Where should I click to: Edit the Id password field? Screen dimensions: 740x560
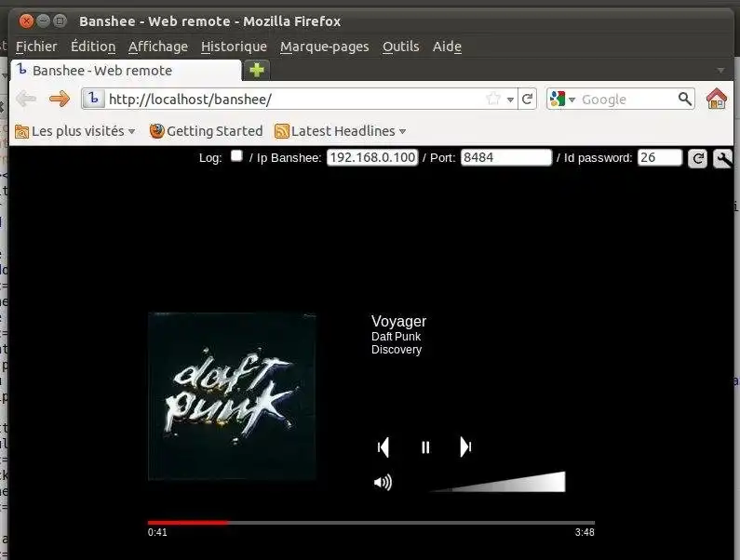point(659,157)
